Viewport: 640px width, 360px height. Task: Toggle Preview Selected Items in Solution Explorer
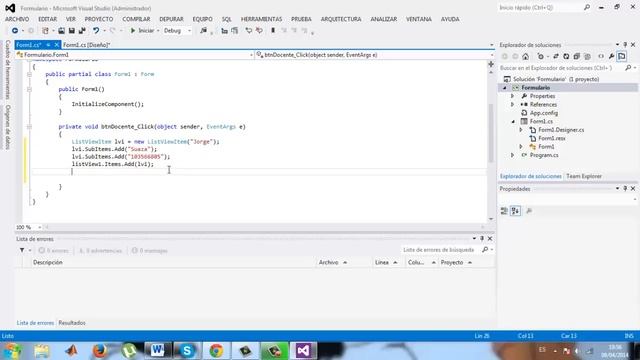click(x=622, y=56)
